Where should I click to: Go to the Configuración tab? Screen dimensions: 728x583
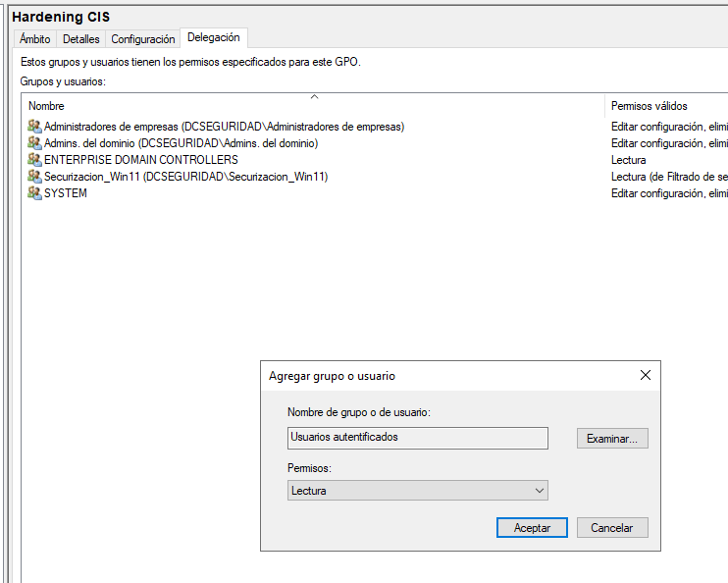click(142, 39)
